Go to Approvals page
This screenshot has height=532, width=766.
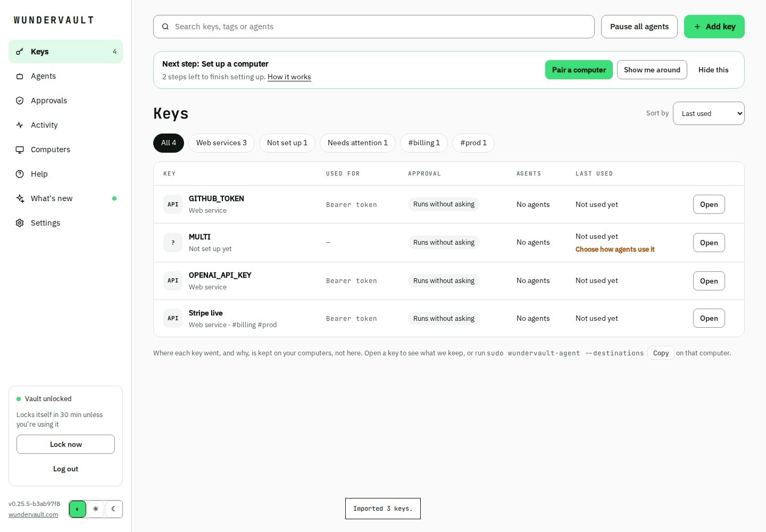click(x=65, y=101)
